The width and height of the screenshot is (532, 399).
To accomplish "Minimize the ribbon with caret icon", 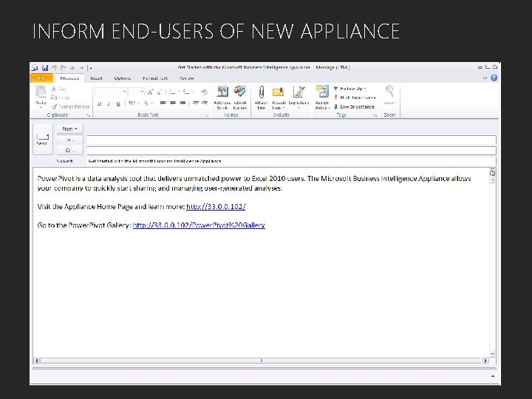I will [x=485, y=78].
